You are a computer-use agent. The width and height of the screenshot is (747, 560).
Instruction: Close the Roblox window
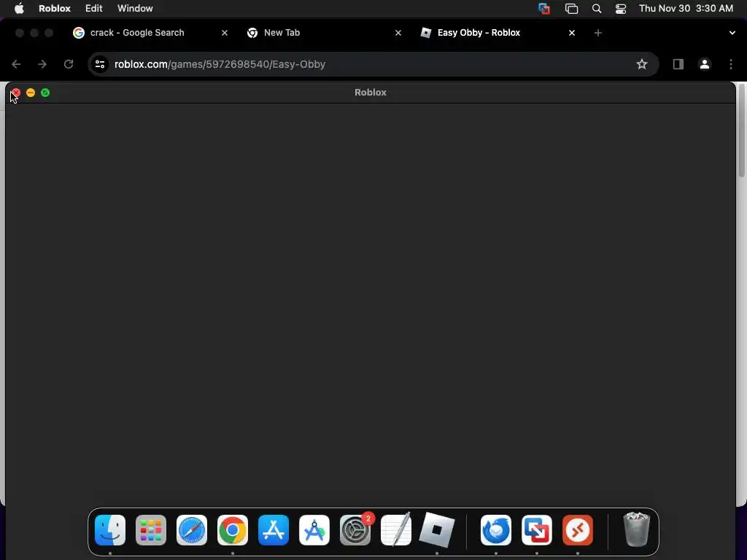pos(16,93)
